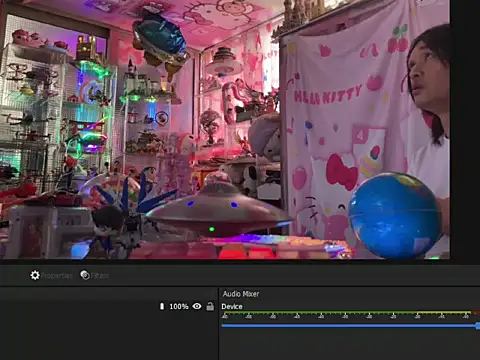The width and height of the screenshot is (480, 360).
Task: Open the Filters dialog icon
Action: [x=85, y=275]
